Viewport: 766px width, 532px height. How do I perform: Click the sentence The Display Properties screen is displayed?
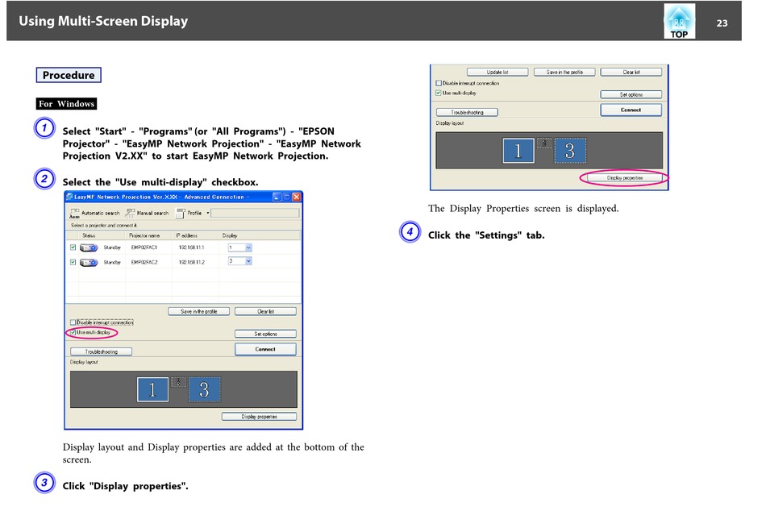click(523, 209)
